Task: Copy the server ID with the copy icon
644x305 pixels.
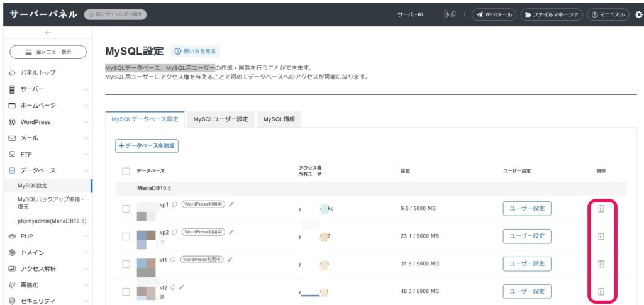Action: pyautogui.click(x=453, y=14)
